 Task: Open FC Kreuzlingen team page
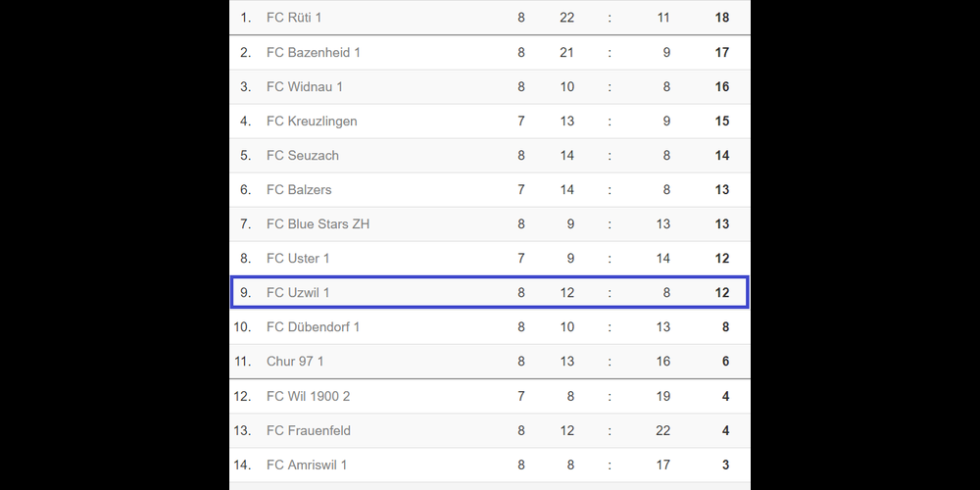tap(312, 122)
